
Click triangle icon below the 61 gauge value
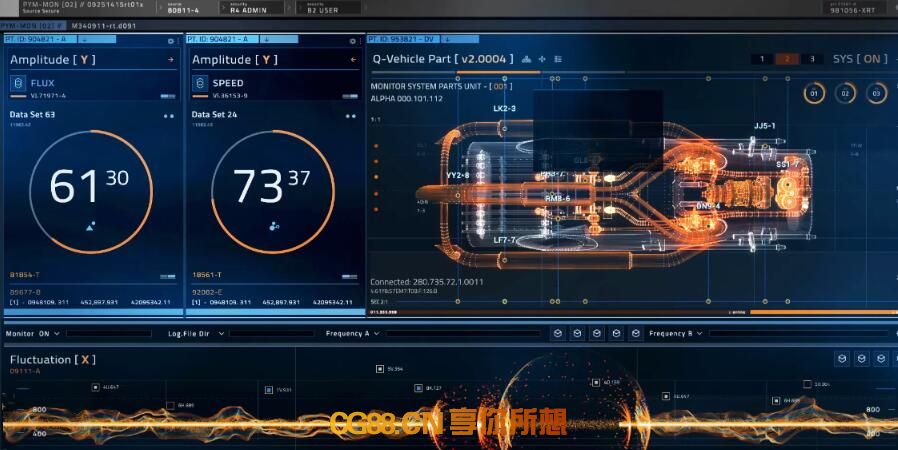point(90,227)
